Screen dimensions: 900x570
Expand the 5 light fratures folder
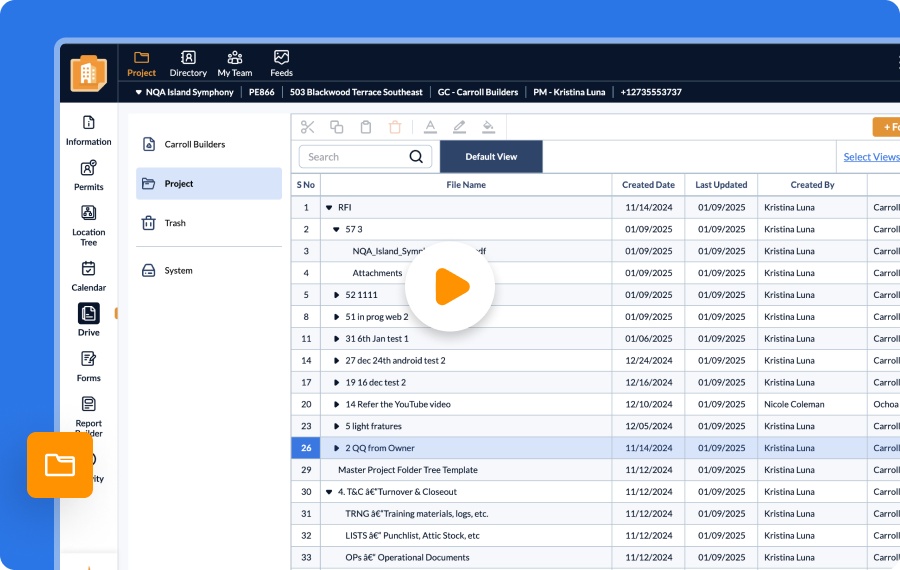[x=336, y=426]
